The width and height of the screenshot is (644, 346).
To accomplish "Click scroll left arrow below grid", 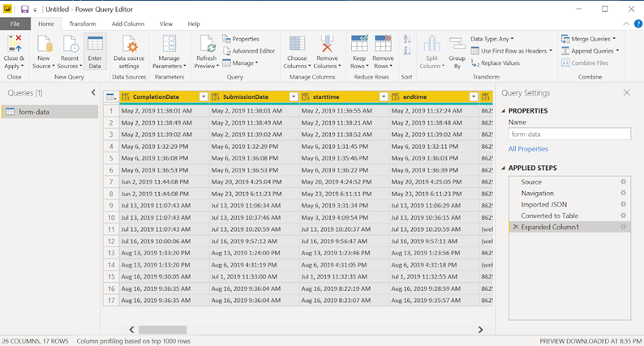I will click(131, 330).
